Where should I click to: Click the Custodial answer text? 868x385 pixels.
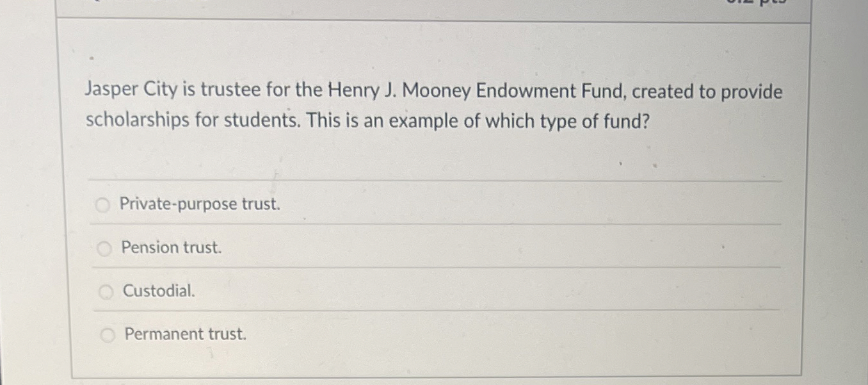(158, 291)
